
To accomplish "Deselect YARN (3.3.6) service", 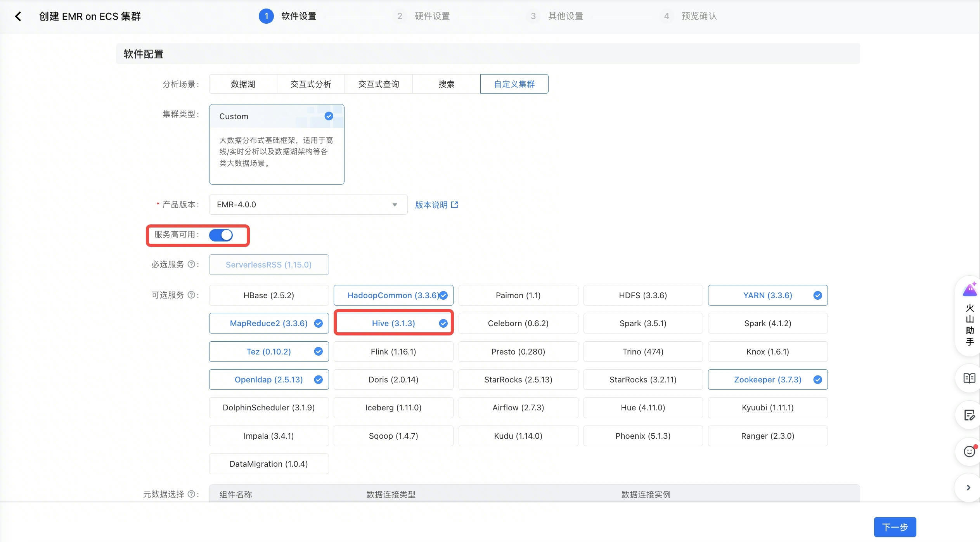I will pos(768,295).
